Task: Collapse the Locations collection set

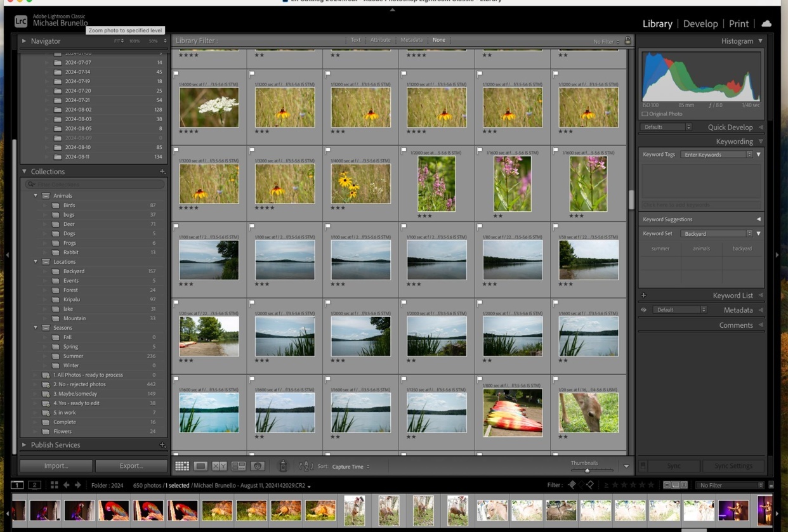Action: coord(36,262)
